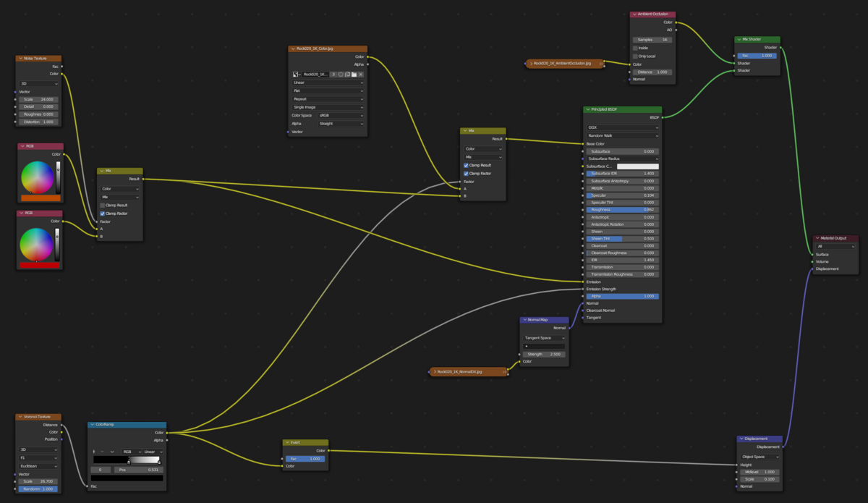Image resolution: width=868 pixels, height=503 pixels.
Task: Collapse the ColorRamp node
Action: click(x=93, y=425)
